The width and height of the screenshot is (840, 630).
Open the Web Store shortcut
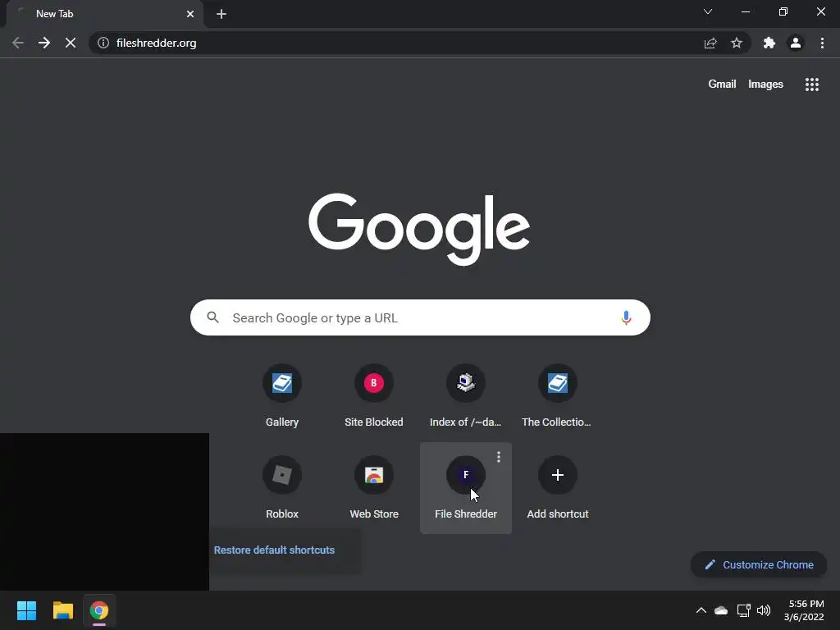[x=374, y=488]
